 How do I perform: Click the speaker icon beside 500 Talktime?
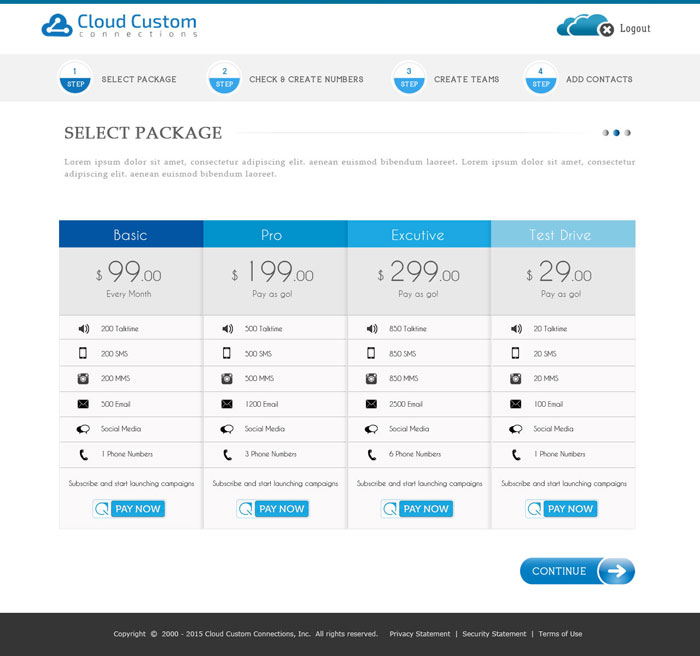coord(227,329)
